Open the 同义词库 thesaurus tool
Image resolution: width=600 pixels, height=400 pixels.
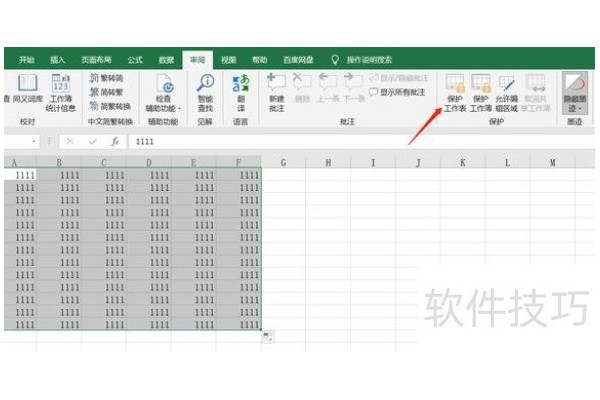pos(28,89)
